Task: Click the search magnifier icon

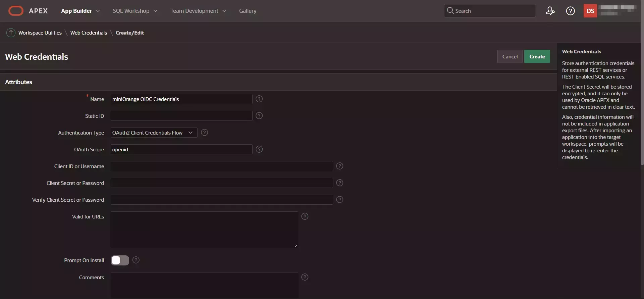Action: (450, 10)
